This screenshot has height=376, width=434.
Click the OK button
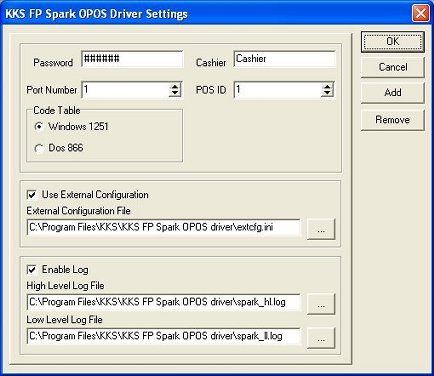(393, 42)
